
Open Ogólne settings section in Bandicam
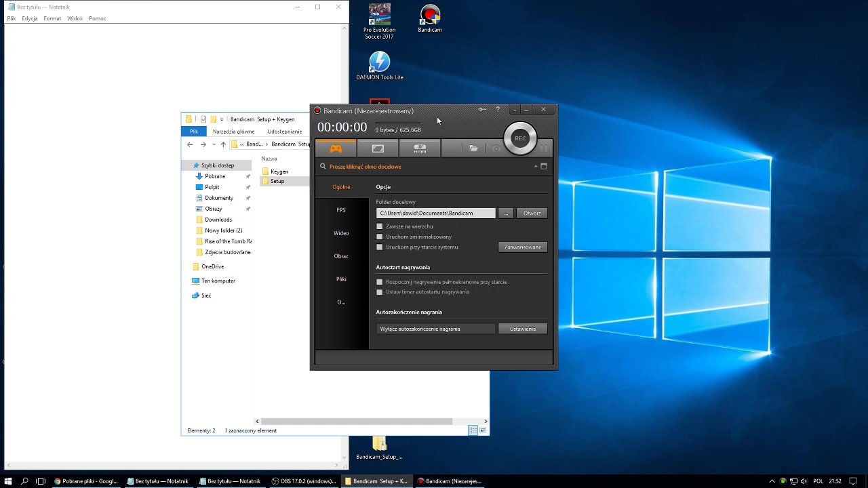341,187
